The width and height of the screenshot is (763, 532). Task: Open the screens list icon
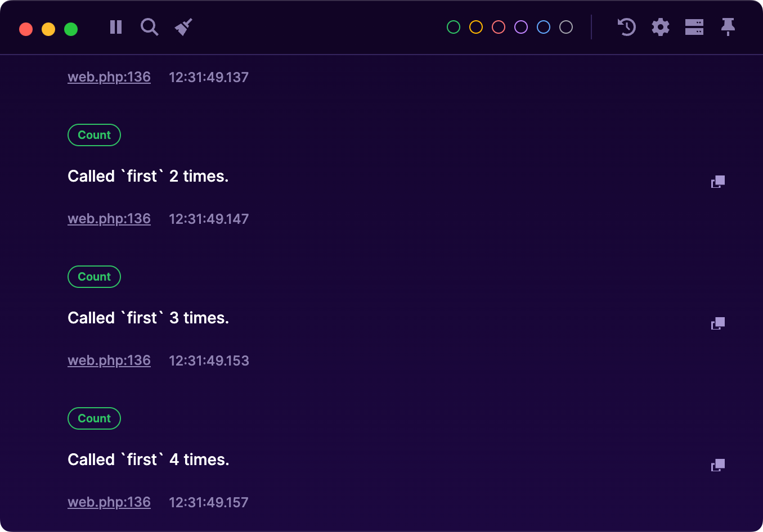coord(694,27)
